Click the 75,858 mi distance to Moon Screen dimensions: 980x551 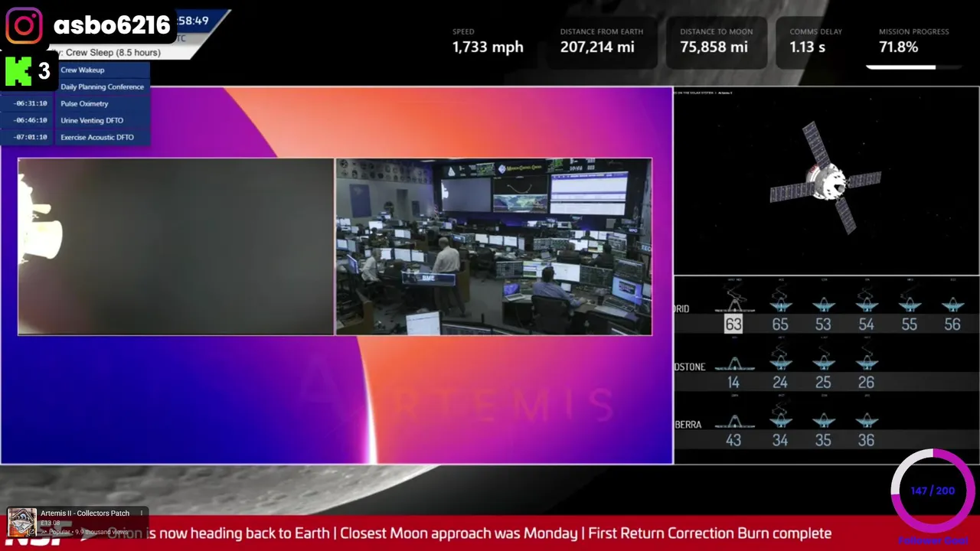pos(714,47)
